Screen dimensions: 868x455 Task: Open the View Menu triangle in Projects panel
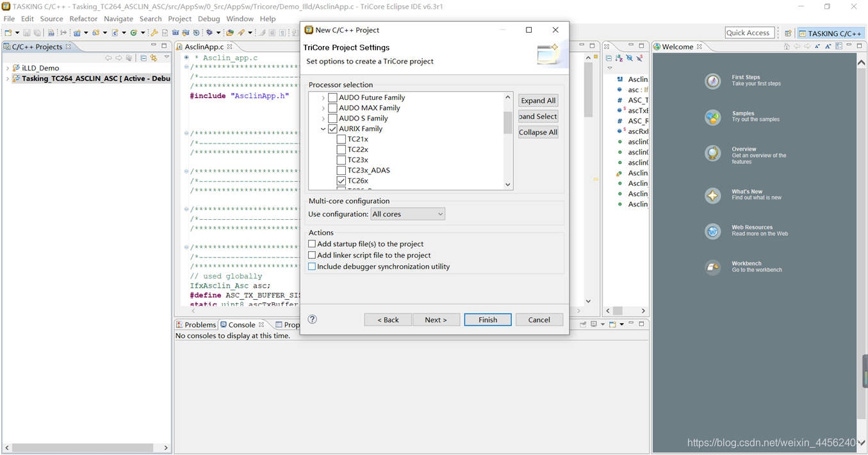tap(167, 57)
